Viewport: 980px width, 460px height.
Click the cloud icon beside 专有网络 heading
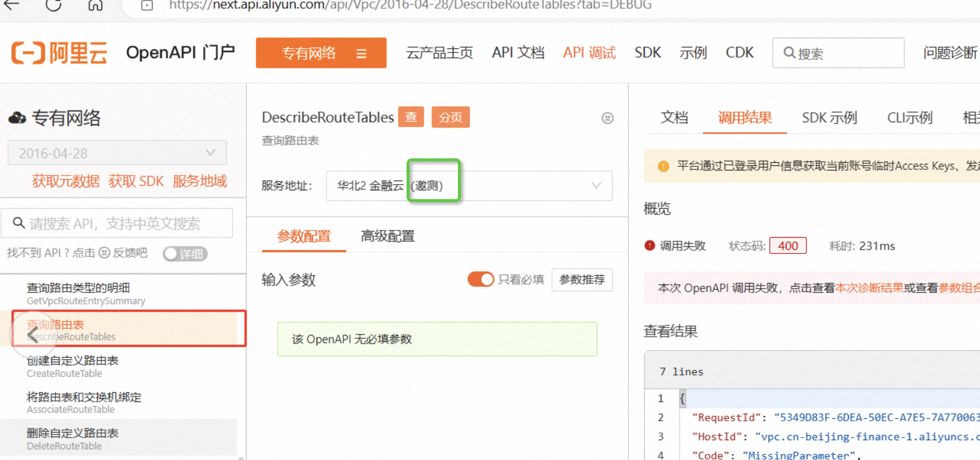(x=17, y=118)
